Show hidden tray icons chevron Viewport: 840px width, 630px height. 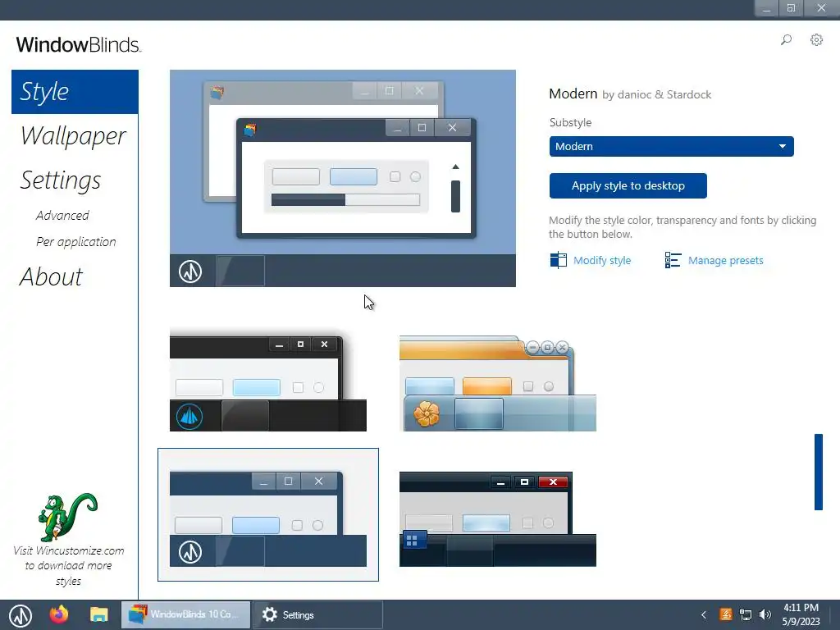pos(703,615)
